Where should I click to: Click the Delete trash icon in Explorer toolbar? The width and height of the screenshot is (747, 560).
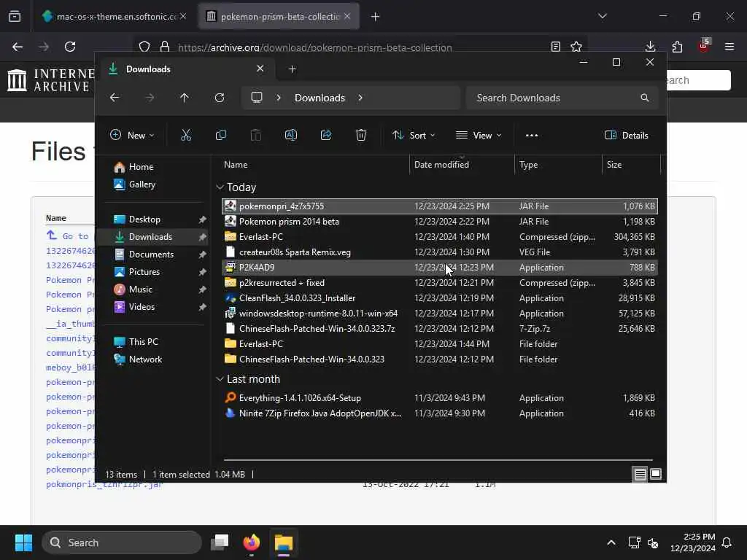click(361, 135)
